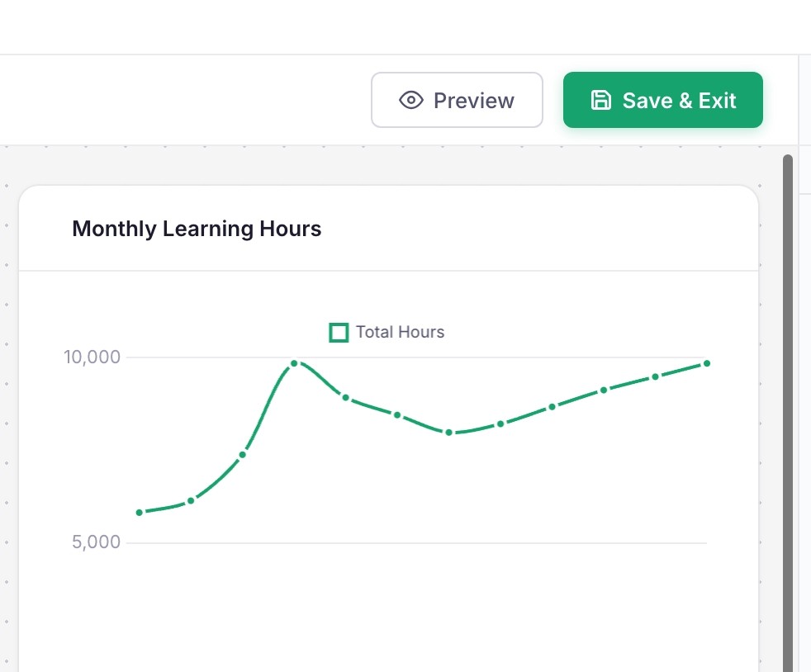Click the first data point on the line
This screenshot has width=811, height=672.
139,513
